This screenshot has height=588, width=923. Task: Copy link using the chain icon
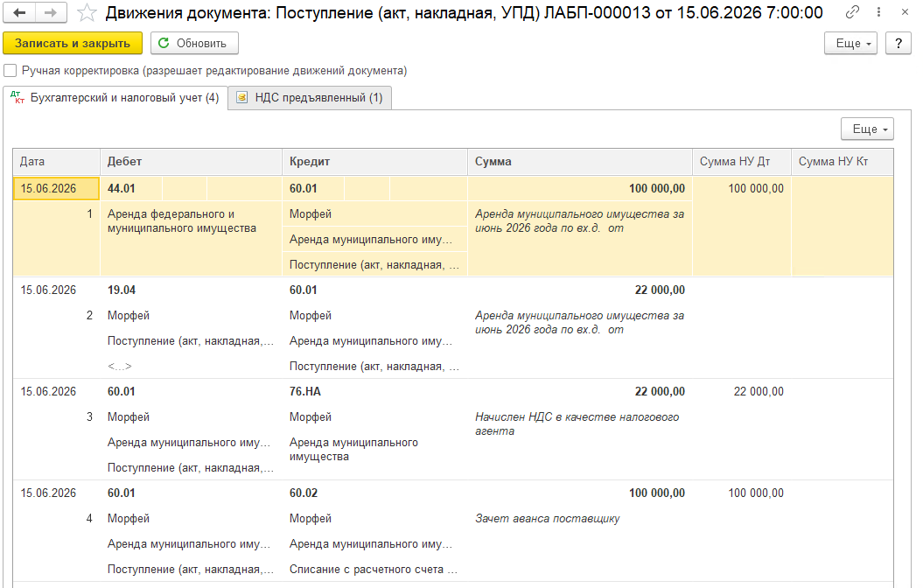[852, 11]
